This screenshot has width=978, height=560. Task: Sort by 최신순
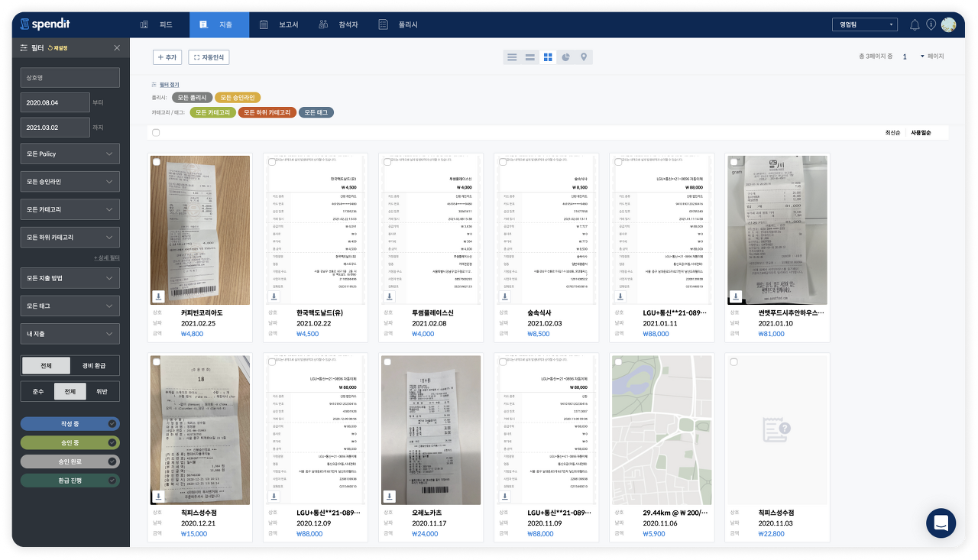892,133
